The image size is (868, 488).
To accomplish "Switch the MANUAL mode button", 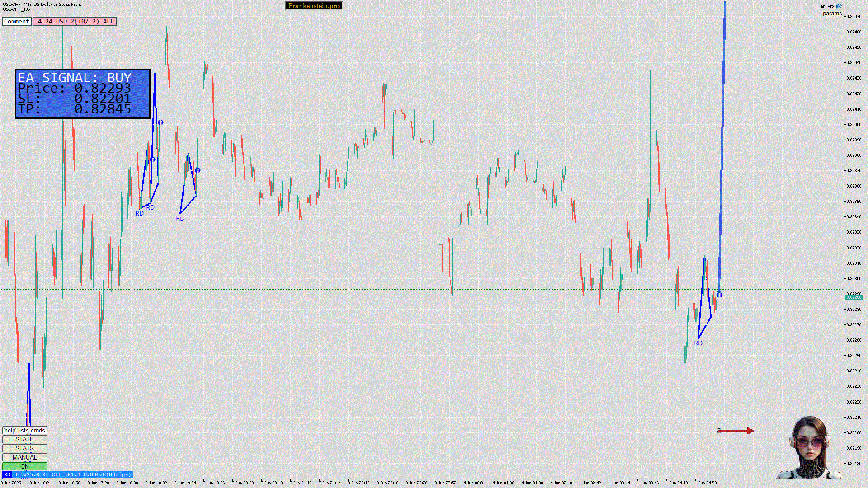I will (x=24, y=457).
